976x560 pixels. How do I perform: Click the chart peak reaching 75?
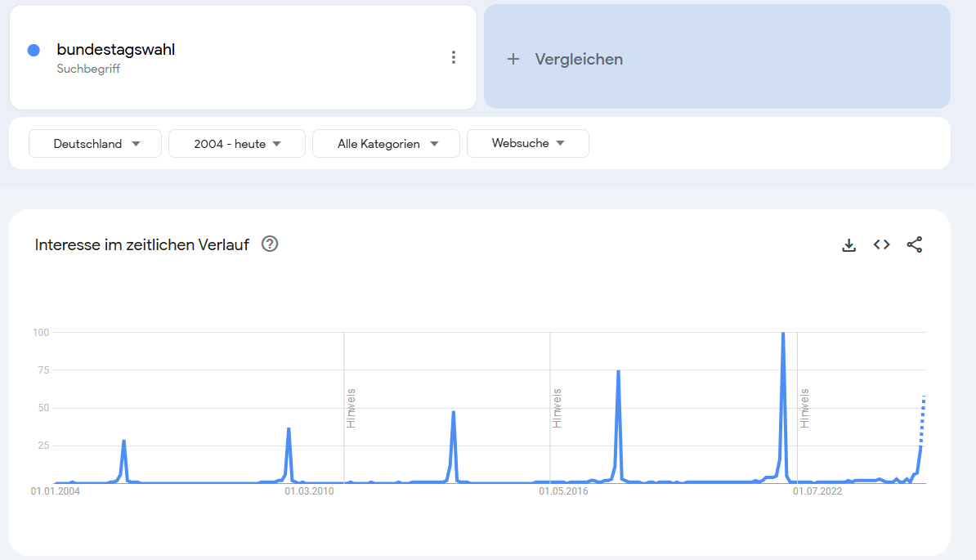[618, 372]
